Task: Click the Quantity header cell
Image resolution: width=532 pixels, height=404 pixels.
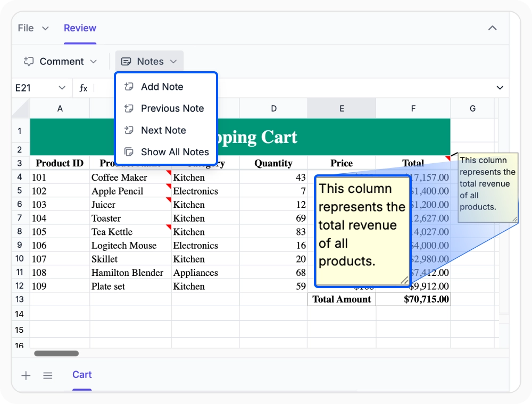Action: (x=273, y=163)
